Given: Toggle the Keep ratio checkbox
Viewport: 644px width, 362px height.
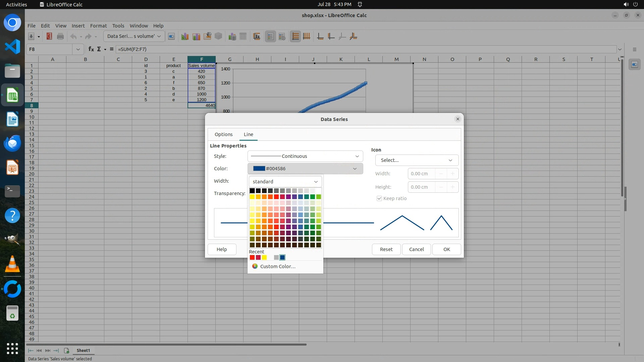Looking at the screenshot, I should point(379,198).
